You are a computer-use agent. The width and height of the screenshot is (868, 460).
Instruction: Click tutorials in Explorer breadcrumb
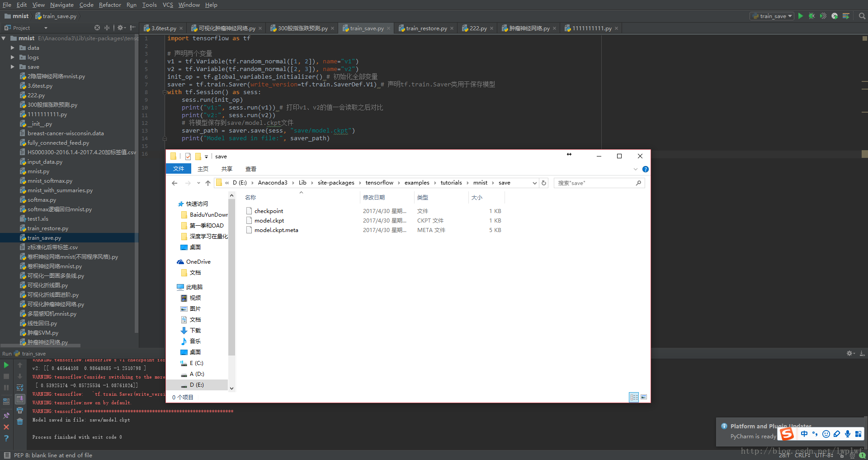(451, 183)
